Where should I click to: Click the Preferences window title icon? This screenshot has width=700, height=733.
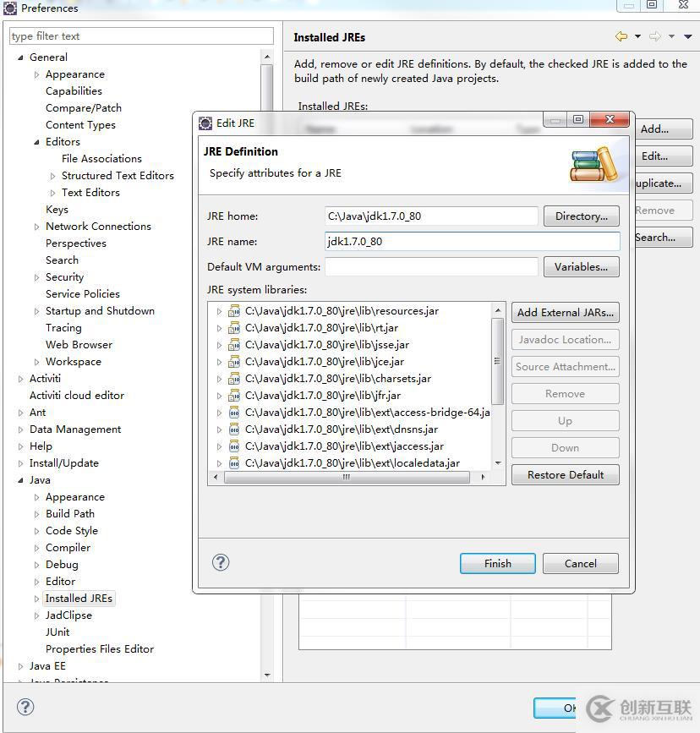pos(10,8)
